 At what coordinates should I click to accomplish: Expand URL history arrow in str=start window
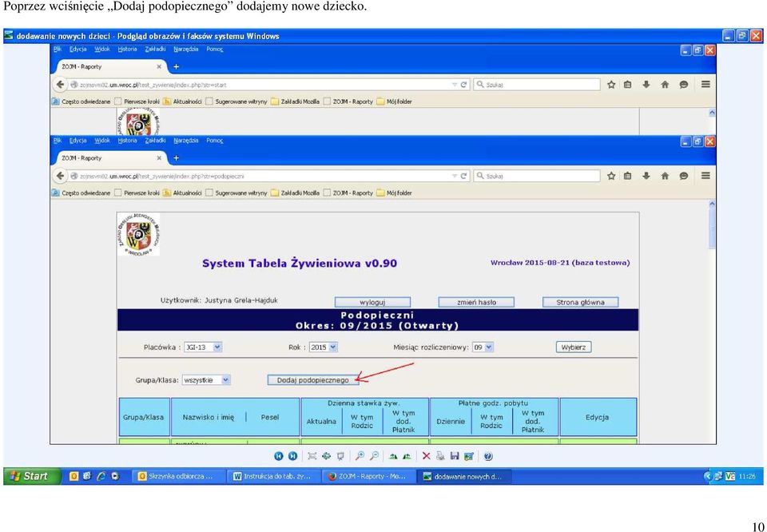coord(455,84)
